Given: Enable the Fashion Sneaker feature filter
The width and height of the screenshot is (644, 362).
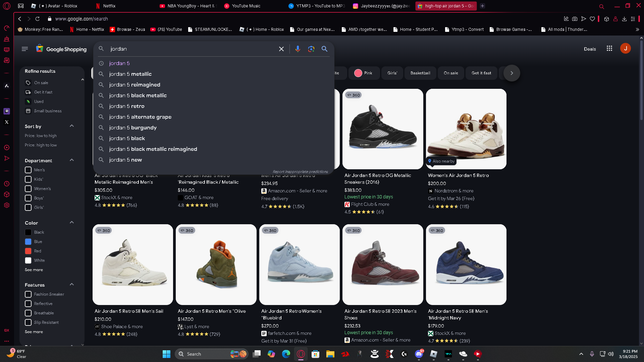Looking at the screenshot, I should (28, 294).
